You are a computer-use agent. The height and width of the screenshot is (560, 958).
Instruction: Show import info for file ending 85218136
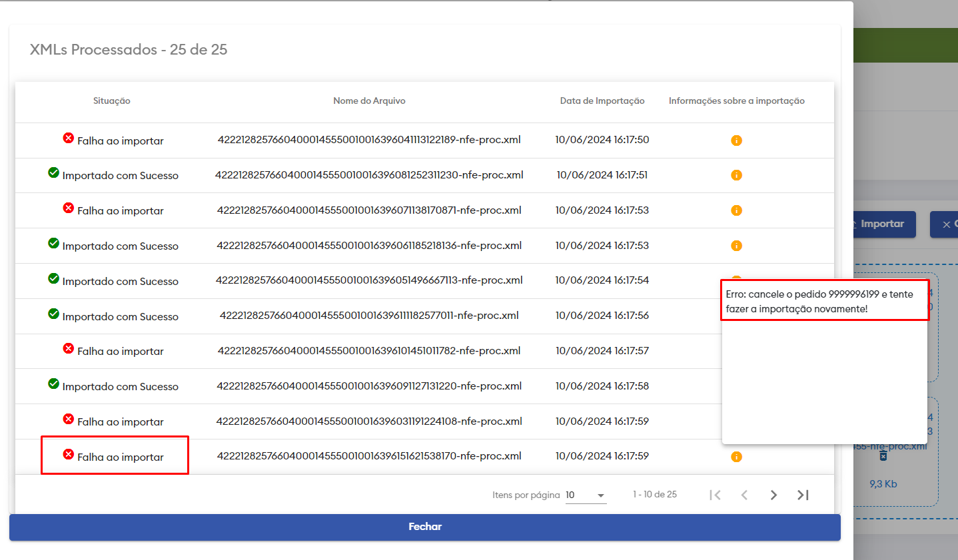pyautogui.click(x=736, y=246)
